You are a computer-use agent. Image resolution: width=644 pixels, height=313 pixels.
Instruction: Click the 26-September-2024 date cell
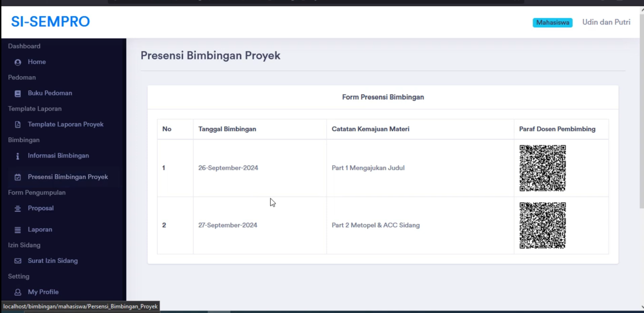[260, 168]
